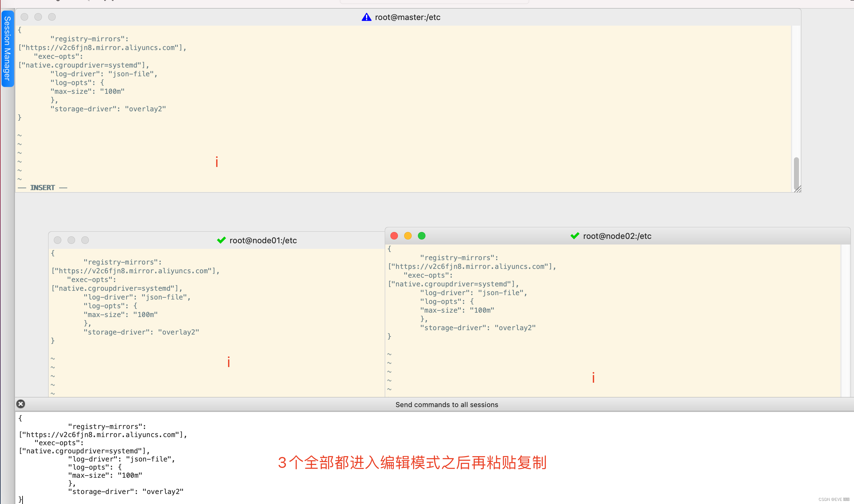Click the zoom button of master window
The height and width of the screenshot is (504, 854).
[x=52, y=17]
